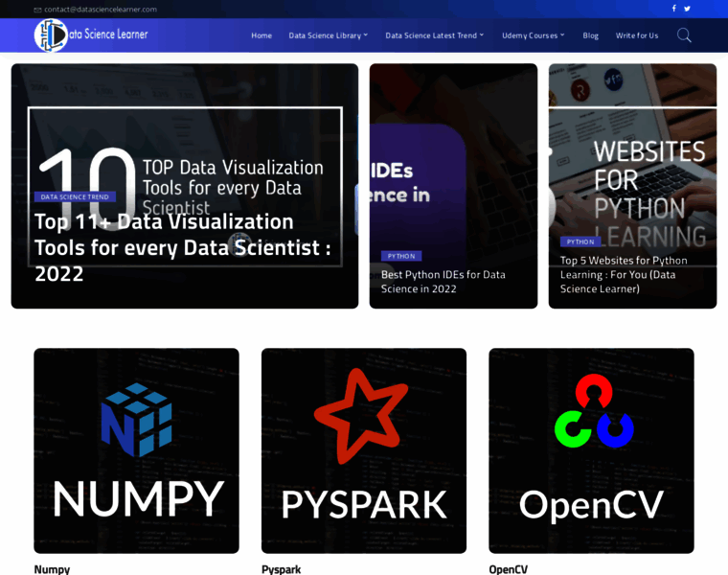Open Best Python IDEs for Data Science article
Image resolution: width=728 pixels, height=575 pixels.
coord(443,282)
